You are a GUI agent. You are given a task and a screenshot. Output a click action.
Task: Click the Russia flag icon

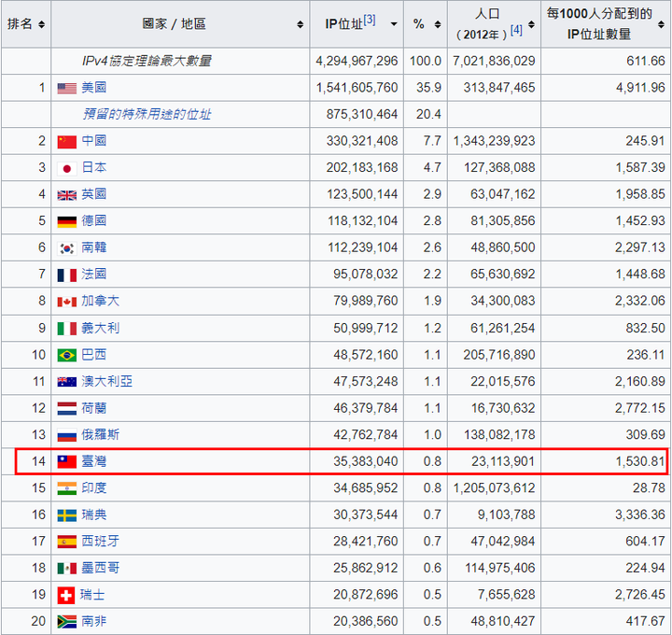pos(67,435)
